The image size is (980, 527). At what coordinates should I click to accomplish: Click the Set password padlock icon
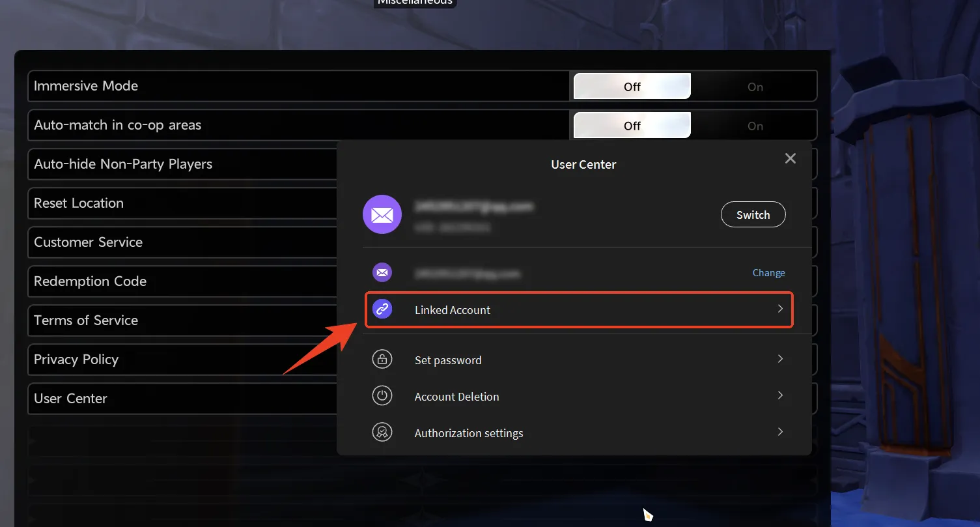[x=382, y=360]
